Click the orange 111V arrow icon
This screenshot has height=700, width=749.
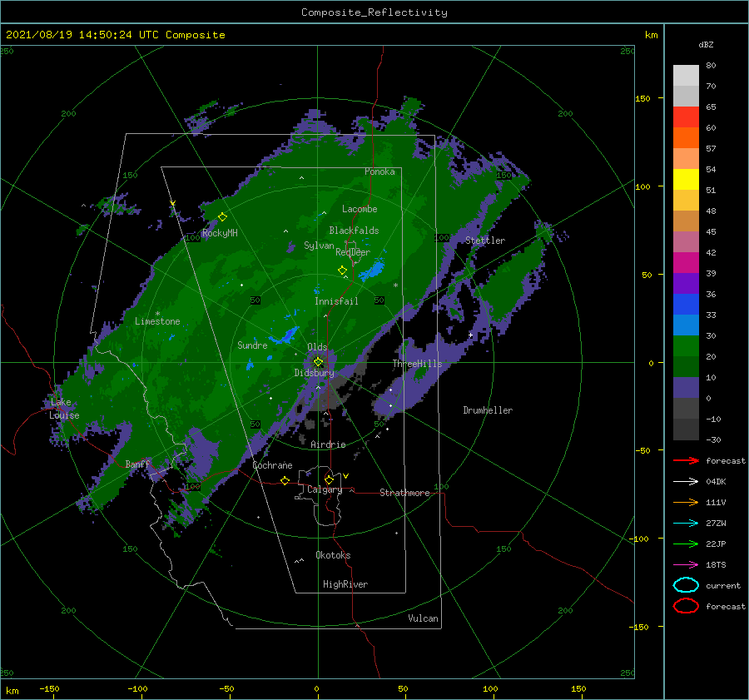point(686,502)
